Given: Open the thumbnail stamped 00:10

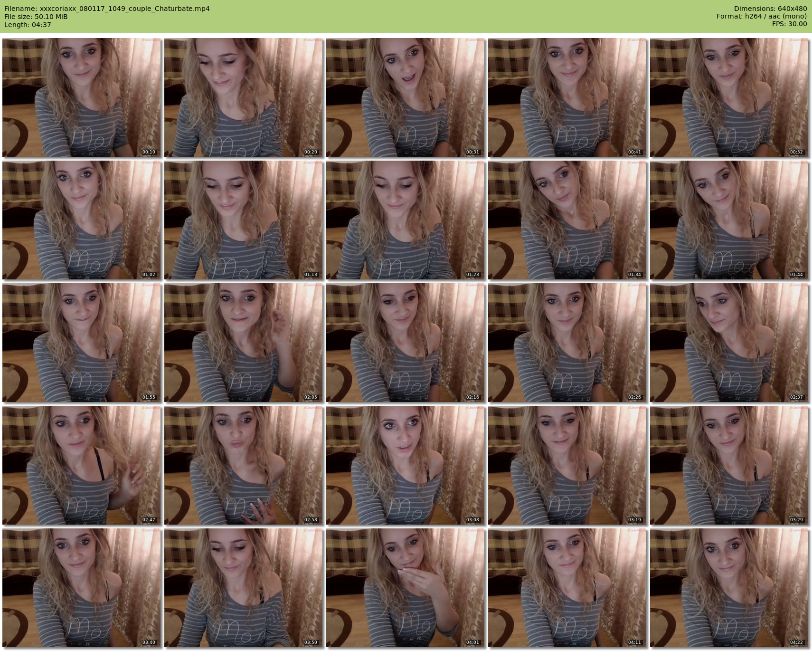Looking at the screenshot, I should (82, 97).
